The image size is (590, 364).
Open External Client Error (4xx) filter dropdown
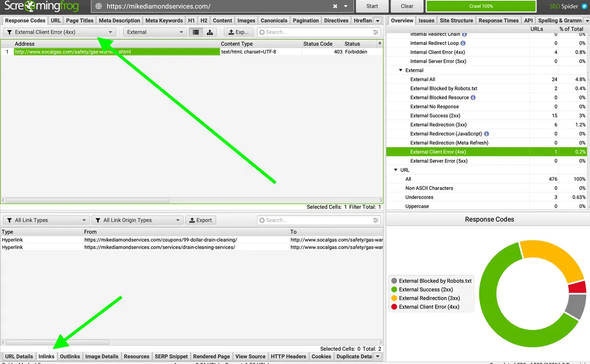[x=59, y=32]
